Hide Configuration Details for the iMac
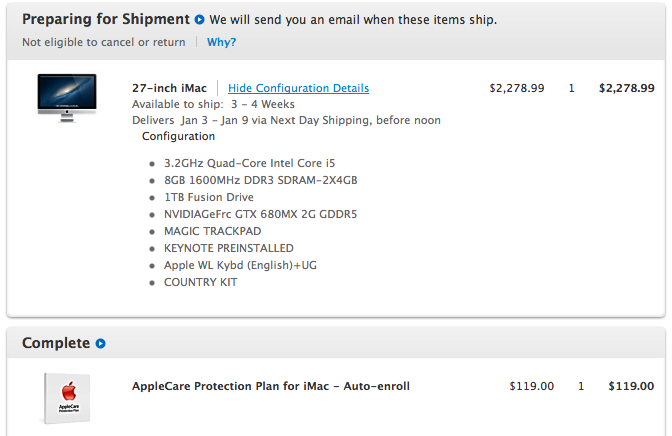 click(298, 88)
